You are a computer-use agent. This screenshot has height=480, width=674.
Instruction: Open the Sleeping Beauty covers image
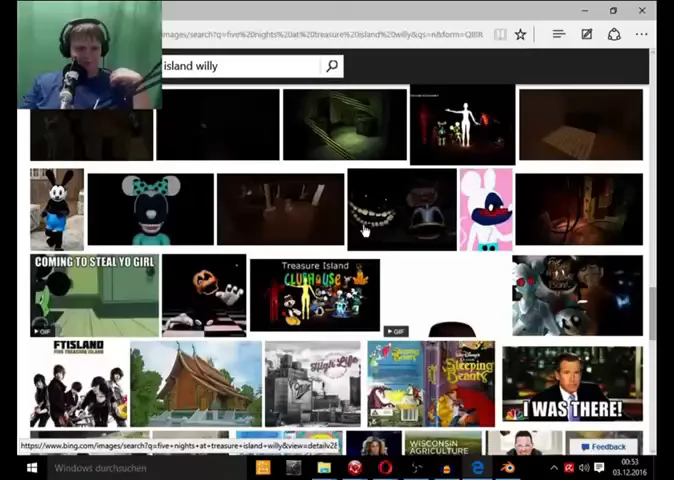(x=431, y=383)
